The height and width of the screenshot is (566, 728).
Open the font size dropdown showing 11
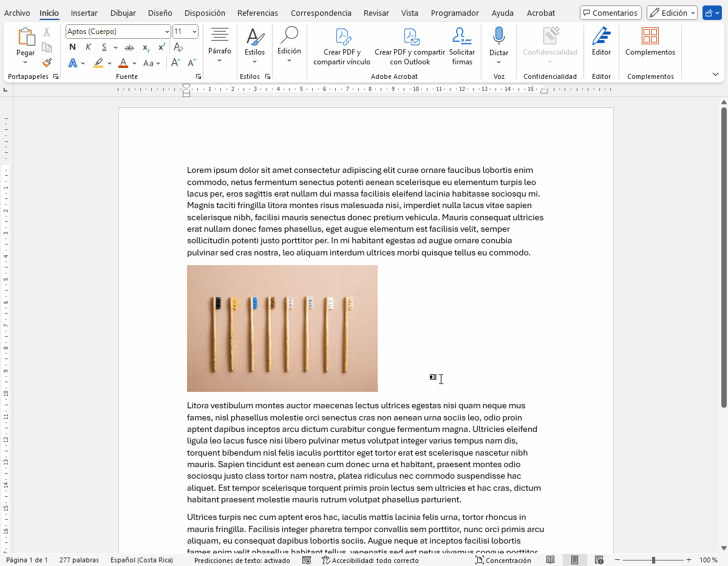[x=194, y=32]
